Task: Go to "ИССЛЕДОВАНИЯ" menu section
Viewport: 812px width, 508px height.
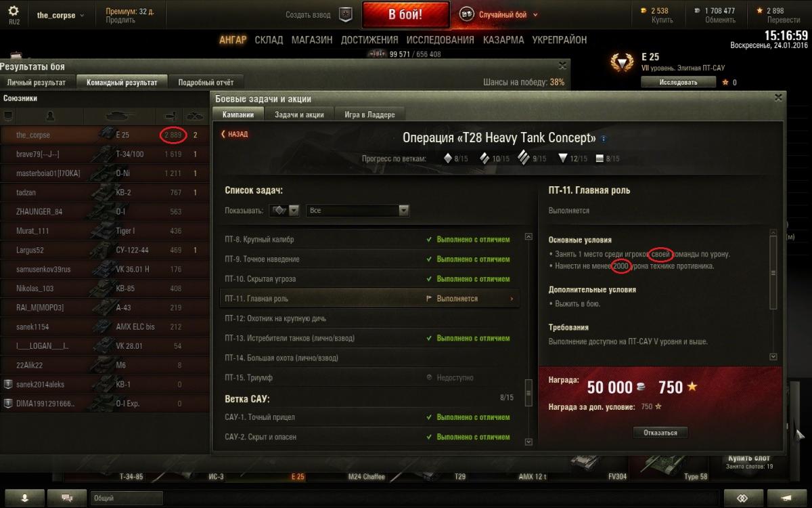Action: (432, 40)
